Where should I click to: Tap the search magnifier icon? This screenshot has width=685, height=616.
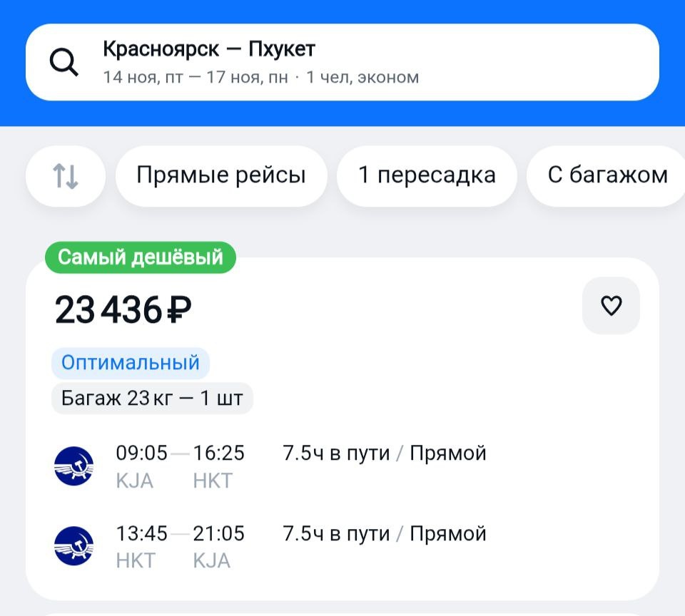coord(64,63)
